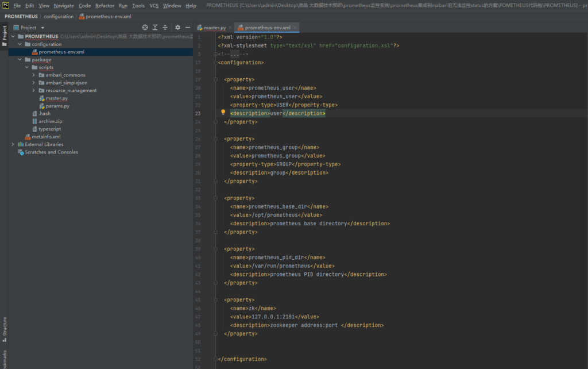Screen dimensions: 588x369
Task: Close the master.py editor tab
Action: coord(230,28)
